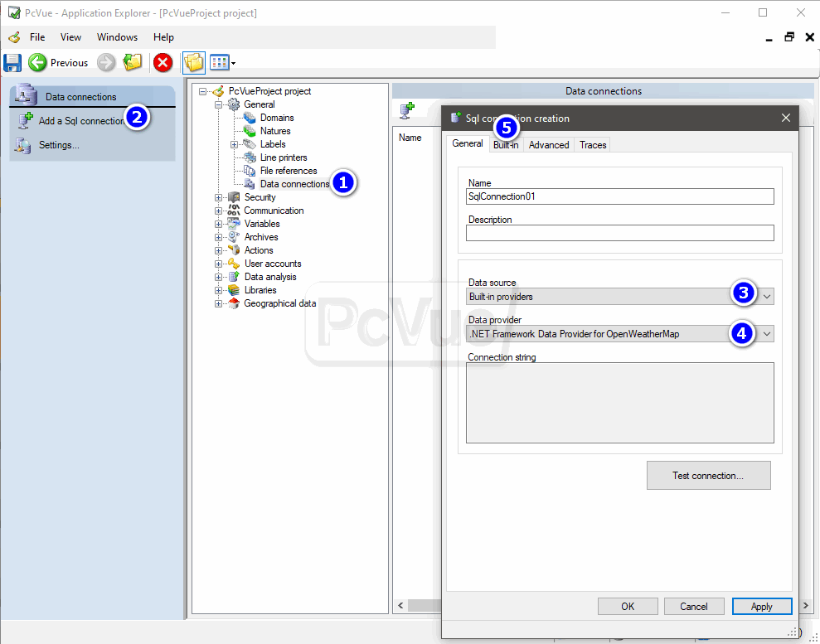This screenshot has width=820, height=644.
Task: Collapse the General tree branch
Action: pyautogui.click(x=217, y=104)
